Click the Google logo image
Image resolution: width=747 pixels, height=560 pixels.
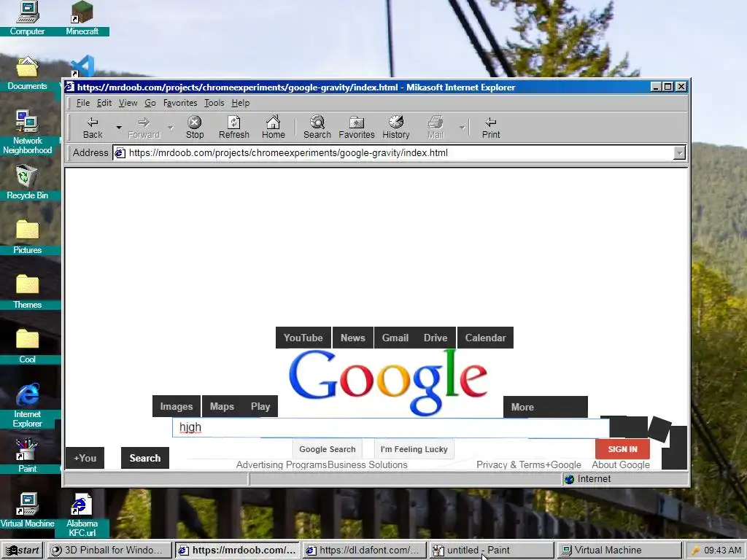[388, 382]
